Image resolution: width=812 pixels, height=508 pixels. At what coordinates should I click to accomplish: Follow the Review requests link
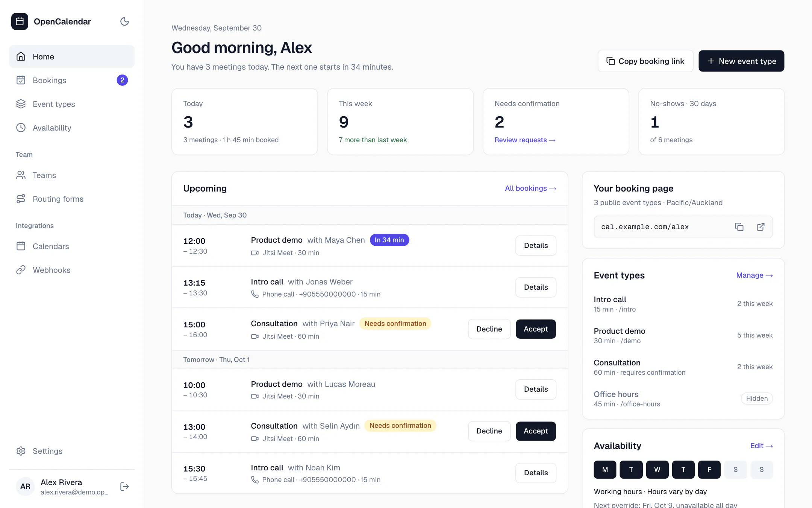[x=525, y=140]
